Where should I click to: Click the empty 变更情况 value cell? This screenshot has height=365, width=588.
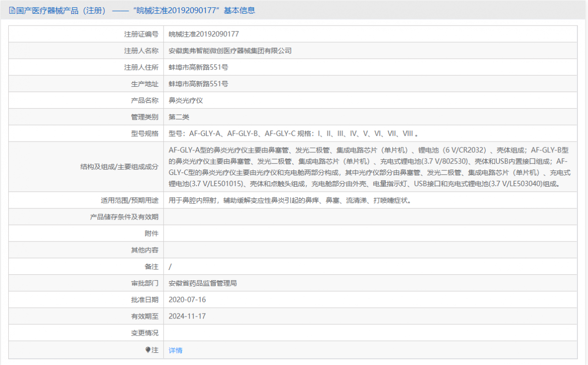(343, 333)
